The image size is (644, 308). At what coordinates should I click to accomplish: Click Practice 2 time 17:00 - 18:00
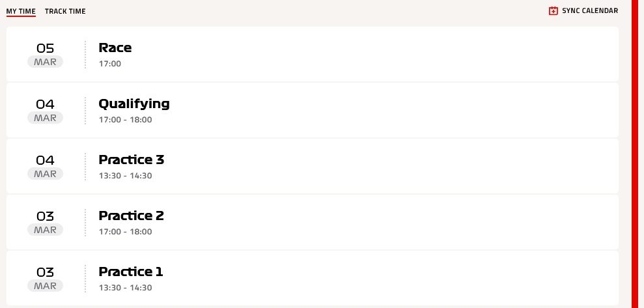(x=125, y=232)
